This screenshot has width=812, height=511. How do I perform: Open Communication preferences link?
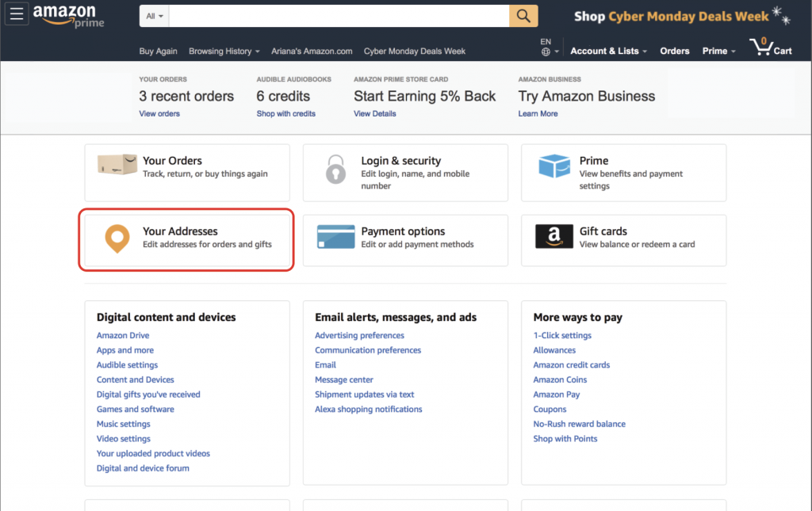click(368, 350)
